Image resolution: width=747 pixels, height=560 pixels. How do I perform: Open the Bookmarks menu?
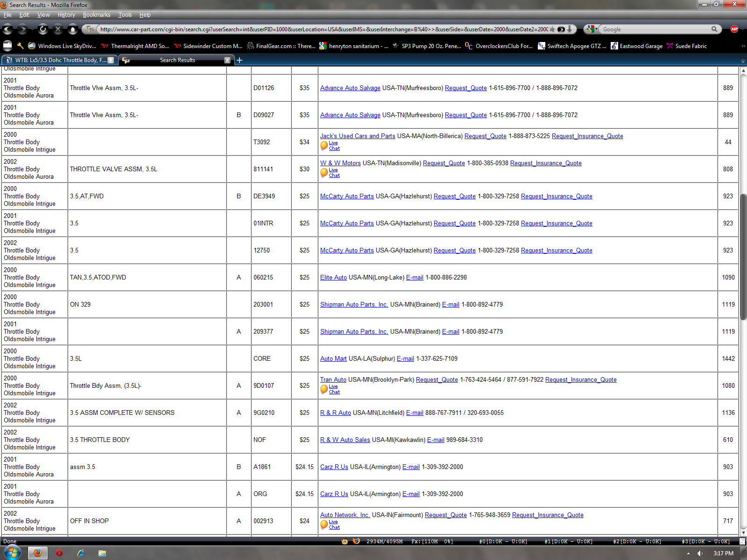coord(97,15)
